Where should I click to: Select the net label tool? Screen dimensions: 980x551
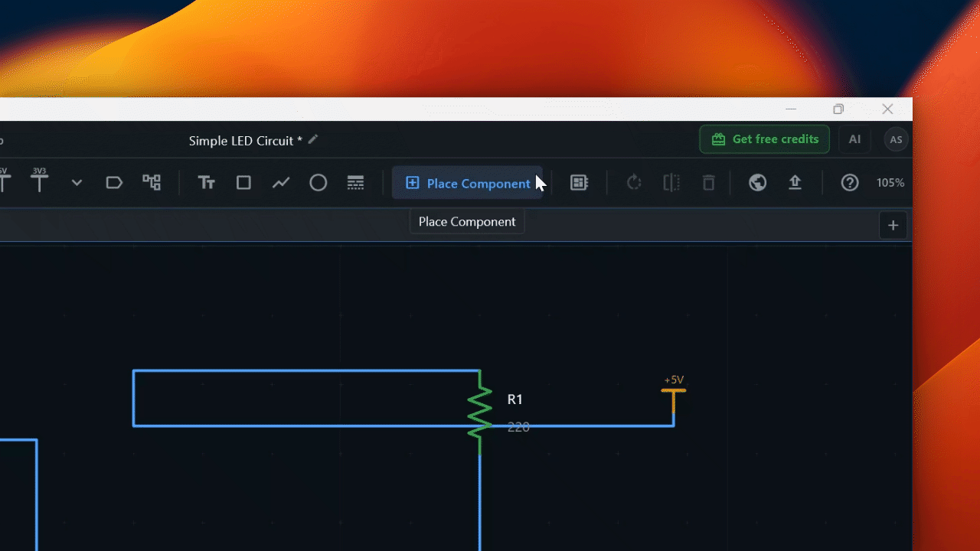tap(114, 183)
